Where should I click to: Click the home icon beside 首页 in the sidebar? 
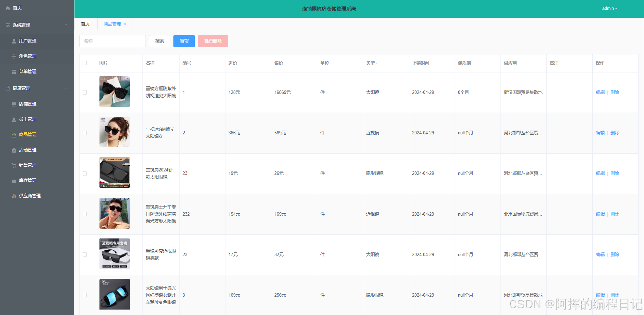(x=8, y=8)
